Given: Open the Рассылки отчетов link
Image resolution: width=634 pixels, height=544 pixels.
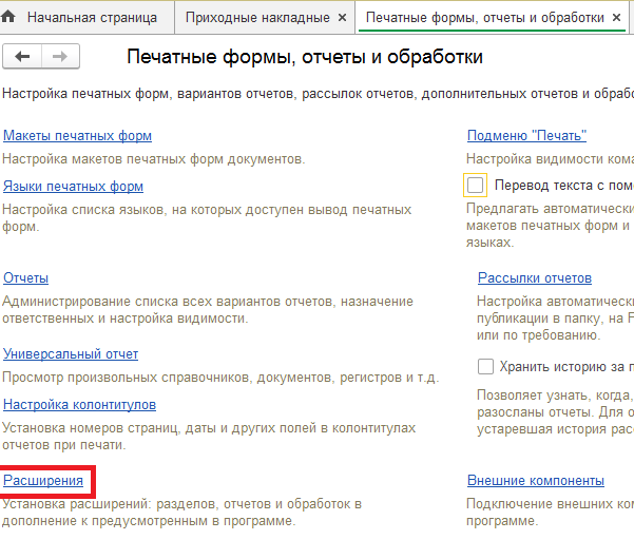Looking at the screenshot, I should 534,278.
